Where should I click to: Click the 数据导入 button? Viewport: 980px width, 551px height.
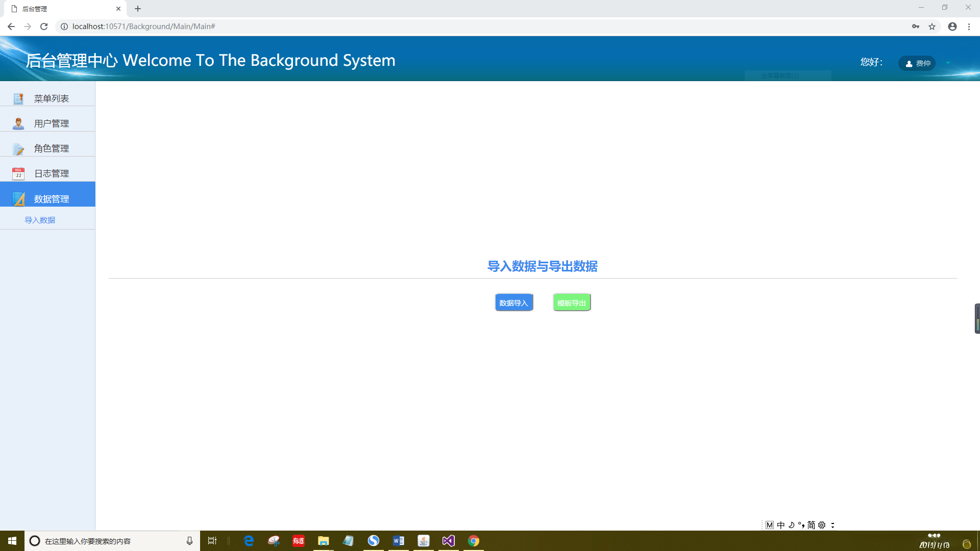[513, 303]
